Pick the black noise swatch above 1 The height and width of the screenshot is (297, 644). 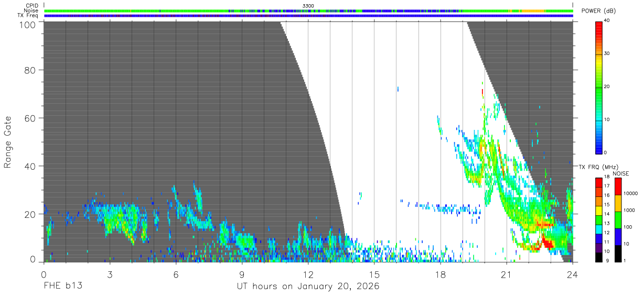point(618,254)
